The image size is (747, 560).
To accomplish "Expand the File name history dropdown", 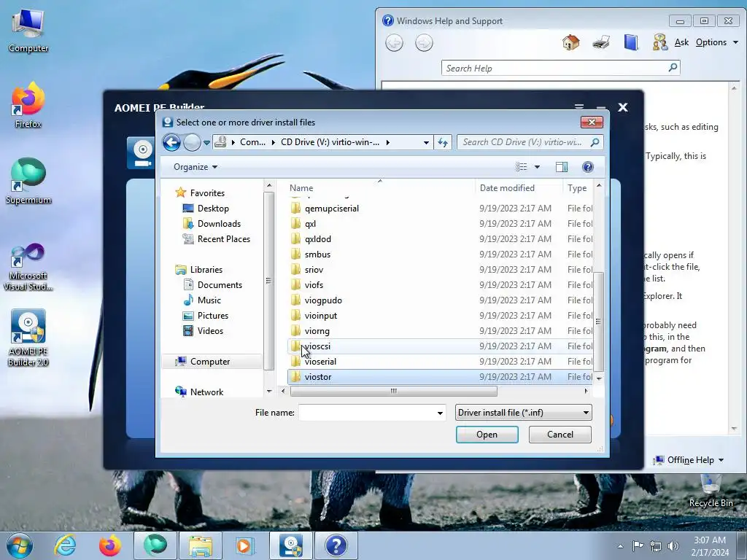I will point(440,413).
